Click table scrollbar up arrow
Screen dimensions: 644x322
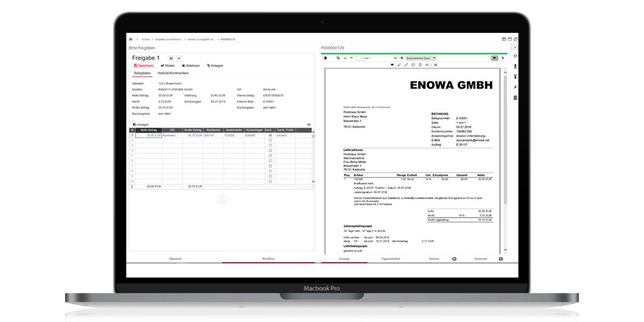click(314, 131)
